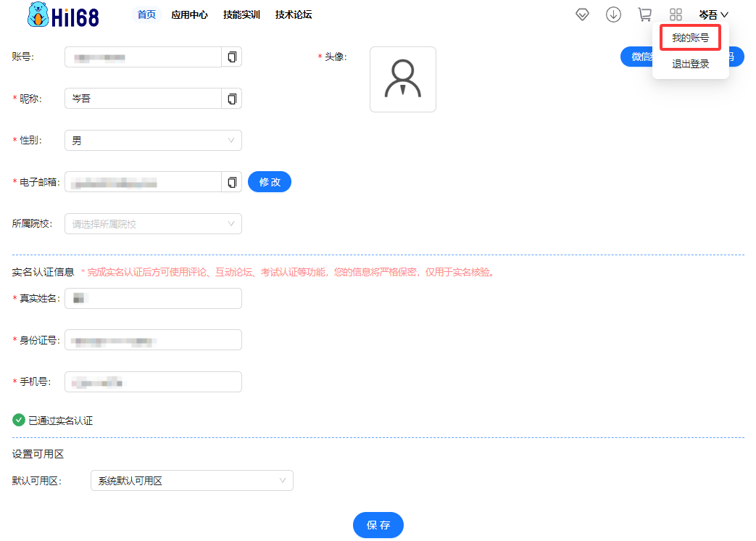Copy the account number with copy icon
The width and height of the screenshot is (756, 541).
pyautogui.click(x=232, y=57)
